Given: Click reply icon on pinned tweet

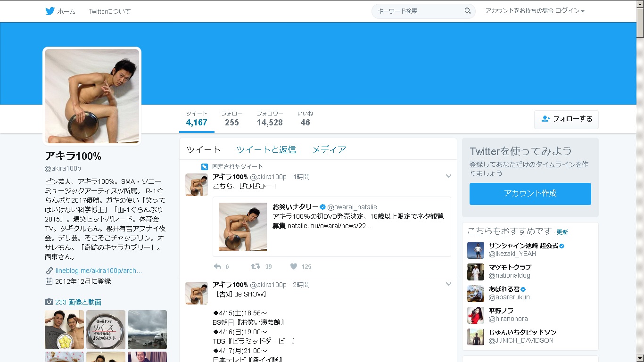Looking at the screenshot, I should coord(217,266).
